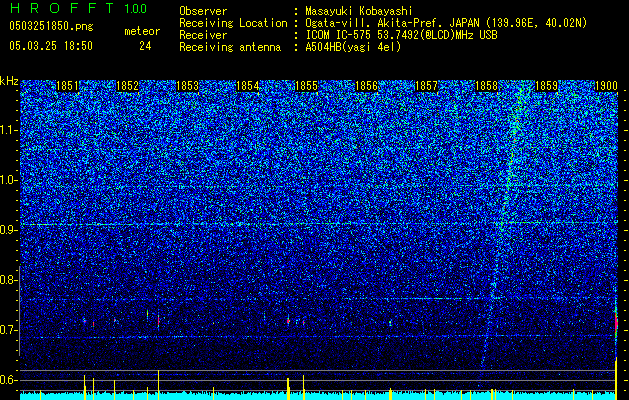Image resolution: width=629 pixels, height=400 pixels.
Task: Click the kHz axis unit label
Action: 9,81
